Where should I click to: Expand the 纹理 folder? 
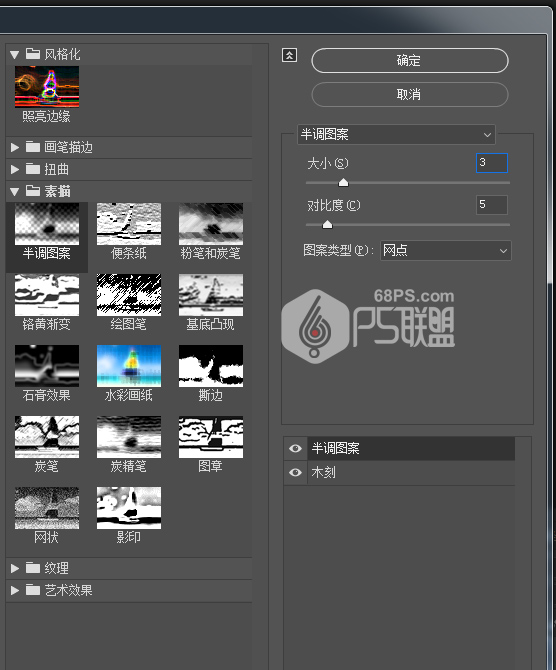(15, 568)
